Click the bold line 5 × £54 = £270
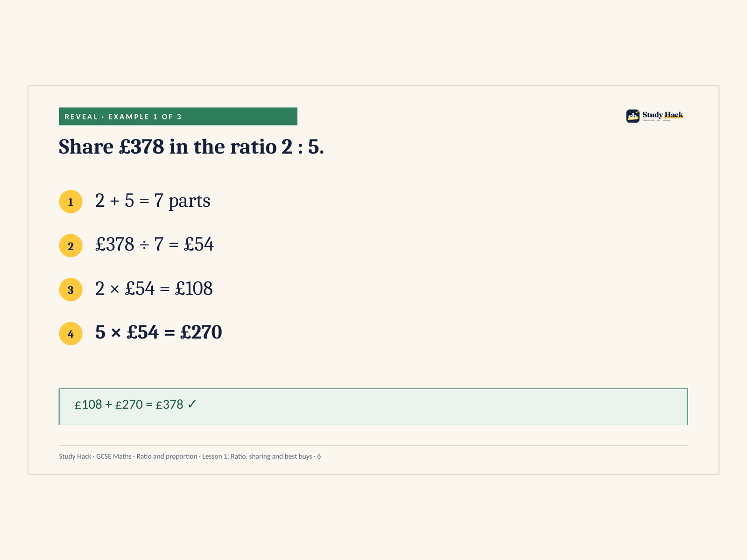This screenshot has height=560, width=747. [159, 332]
